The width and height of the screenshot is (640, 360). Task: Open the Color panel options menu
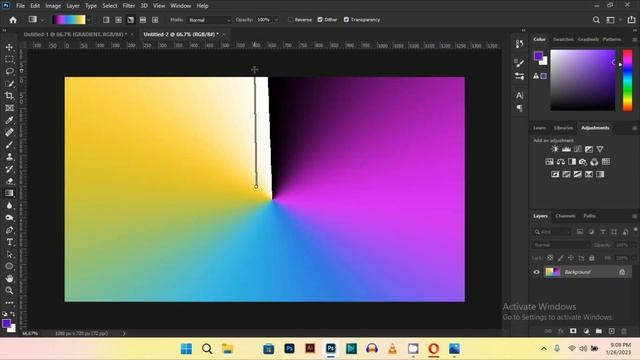(634, 40)
